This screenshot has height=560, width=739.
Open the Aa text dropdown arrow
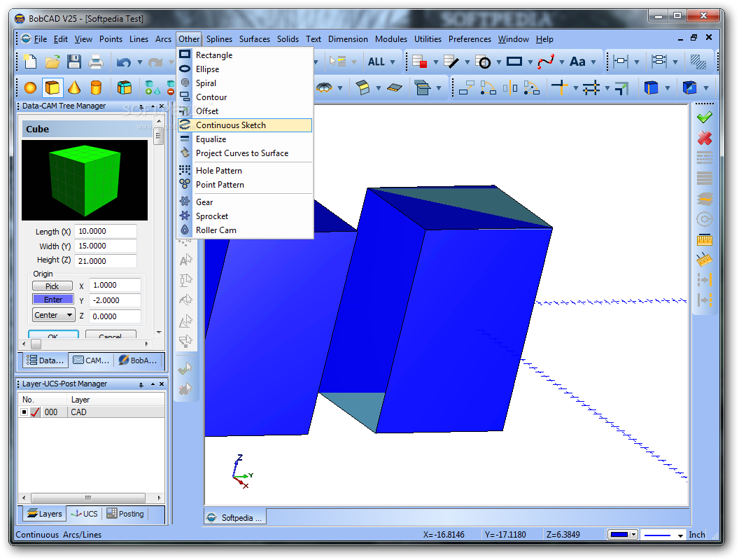[x=593, y=62]
